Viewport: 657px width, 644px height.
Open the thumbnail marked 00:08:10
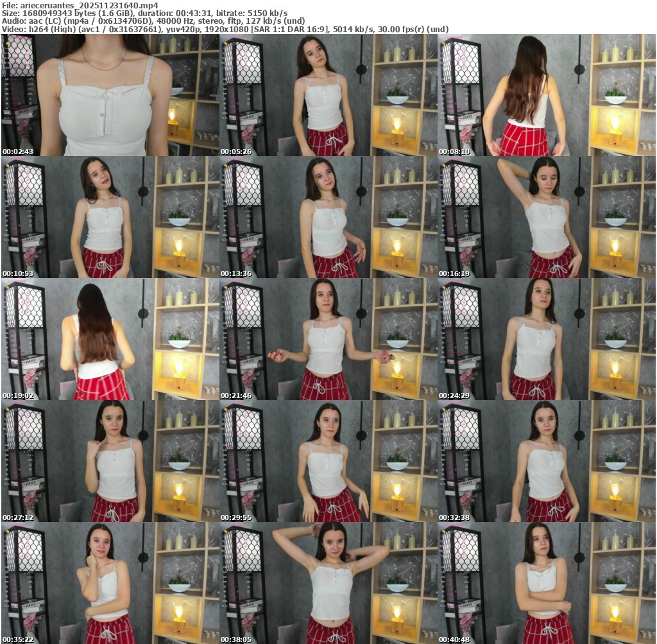(546, 95)
